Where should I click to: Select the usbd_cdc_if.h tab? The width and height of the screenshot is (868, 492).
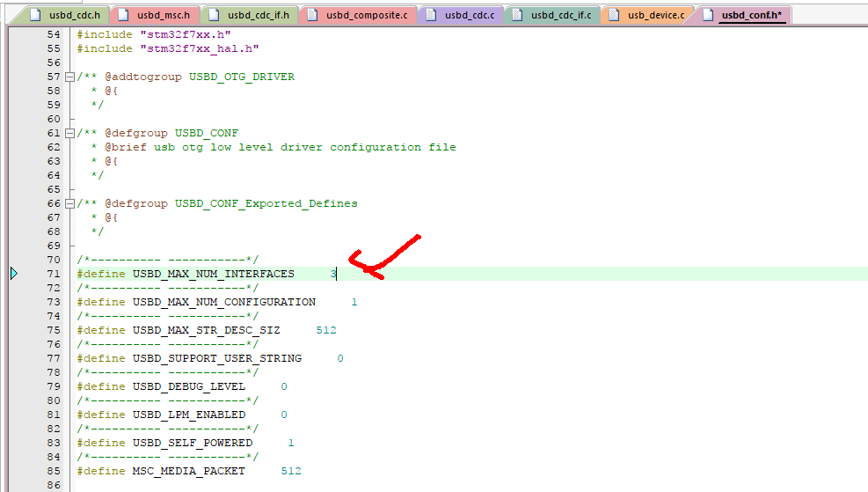point(250,15)
